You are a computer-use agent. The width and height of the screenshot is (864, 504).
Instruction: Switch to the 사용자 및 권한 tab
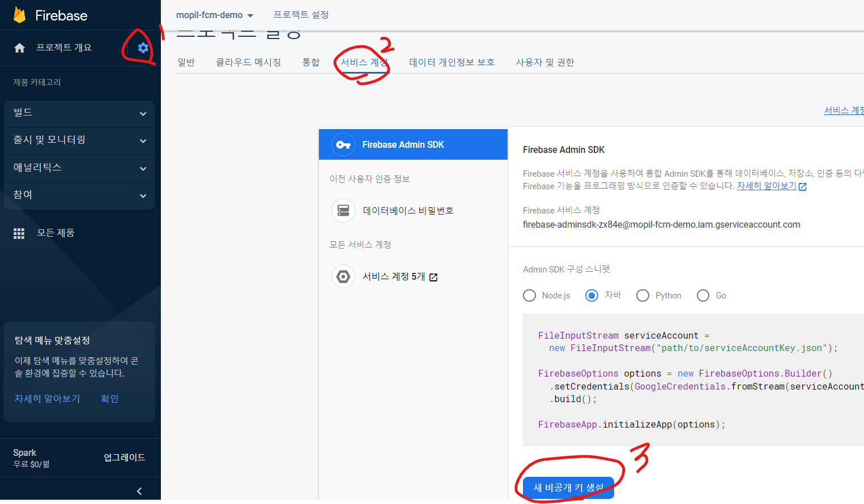tap(545, 62)
